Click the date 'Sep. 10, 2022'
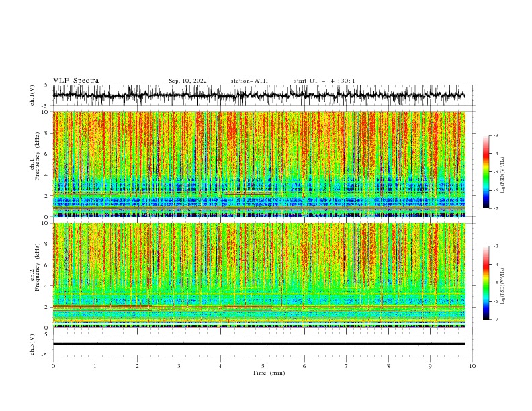This screenshot has width=532, height=411. [187, 81]
